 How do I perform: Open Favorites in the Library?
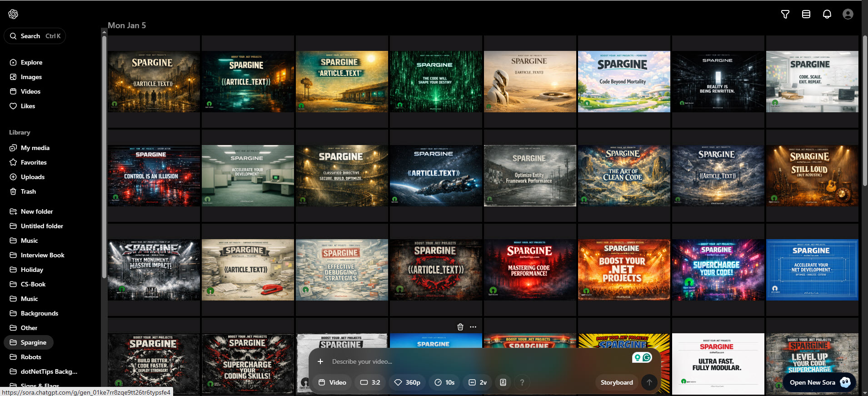(x=33, y=162)
